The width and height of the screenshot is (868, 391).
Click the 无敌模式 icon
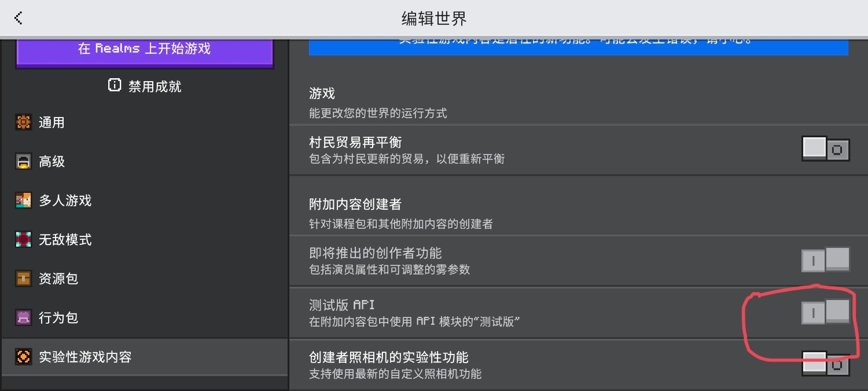[23, 239]
